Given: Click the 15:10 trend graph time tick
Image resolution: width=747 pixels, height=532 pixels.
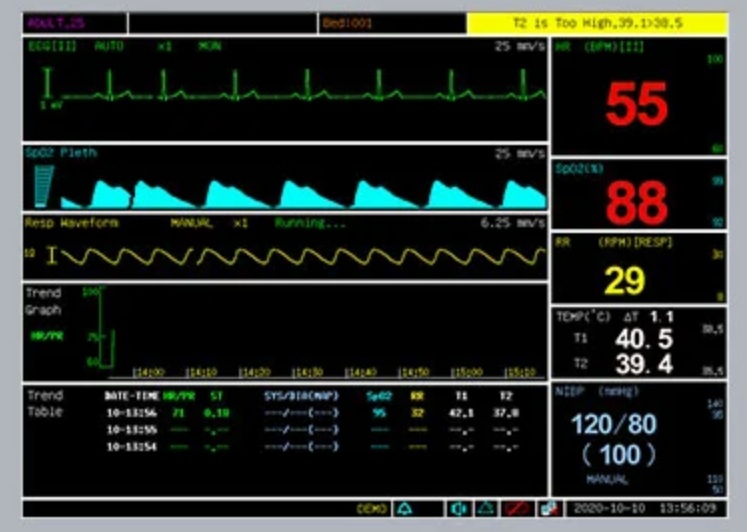Looking at the screenshot, I should coord(520,371).
